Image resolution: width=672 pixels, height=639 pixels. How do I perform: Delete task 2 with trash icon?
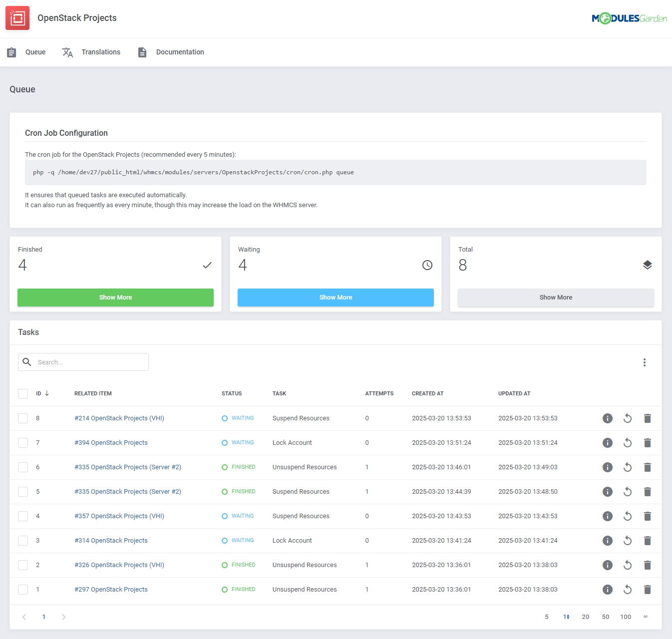click(648, 565)
